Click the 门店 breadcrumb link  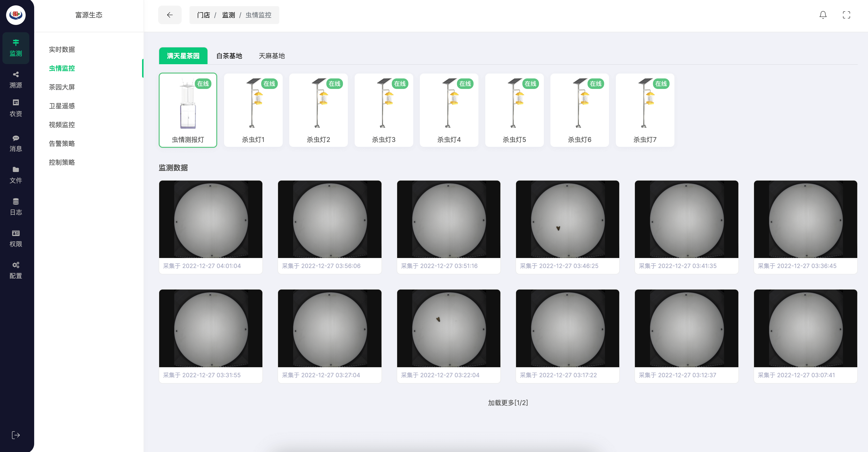point(204,15)
